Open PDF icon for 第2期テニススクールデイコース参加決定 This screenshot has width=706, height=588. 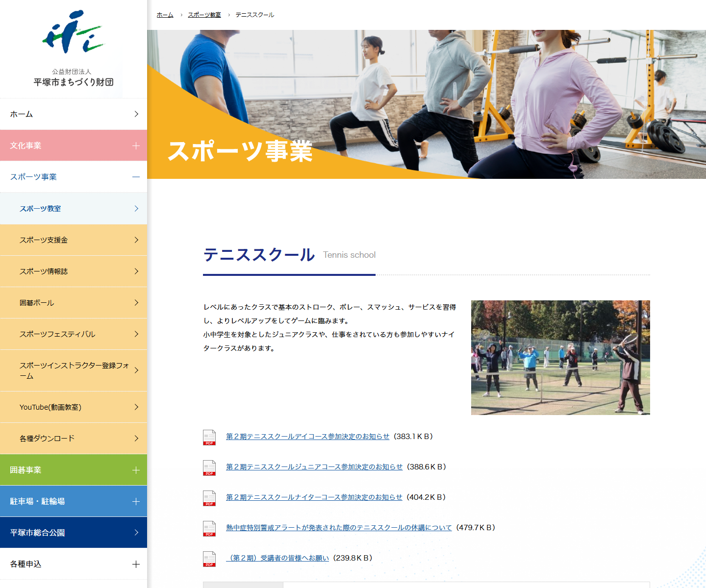point(209,437)
